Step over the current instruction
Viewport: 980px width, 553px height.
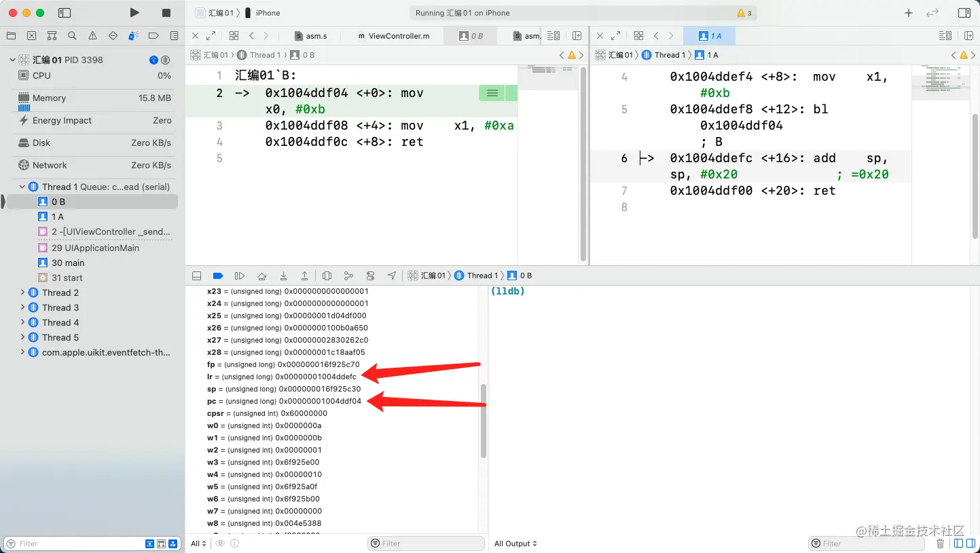[x=261, y=275]
